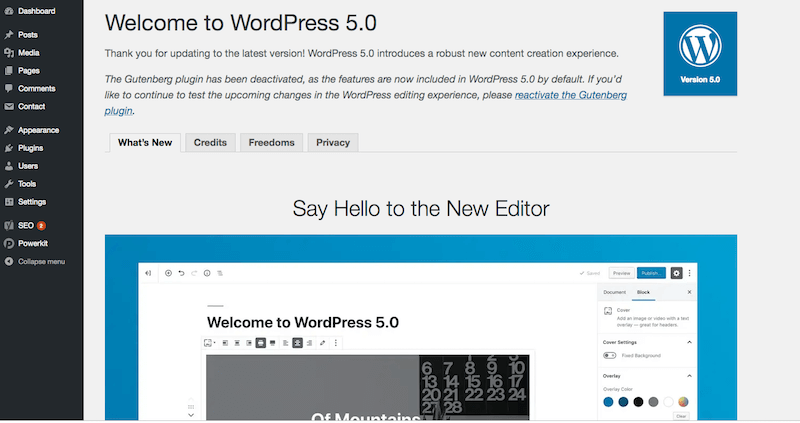Screen dimensions: 800x423
Task: Move the block down with the chevron
Action: [191, 415]
